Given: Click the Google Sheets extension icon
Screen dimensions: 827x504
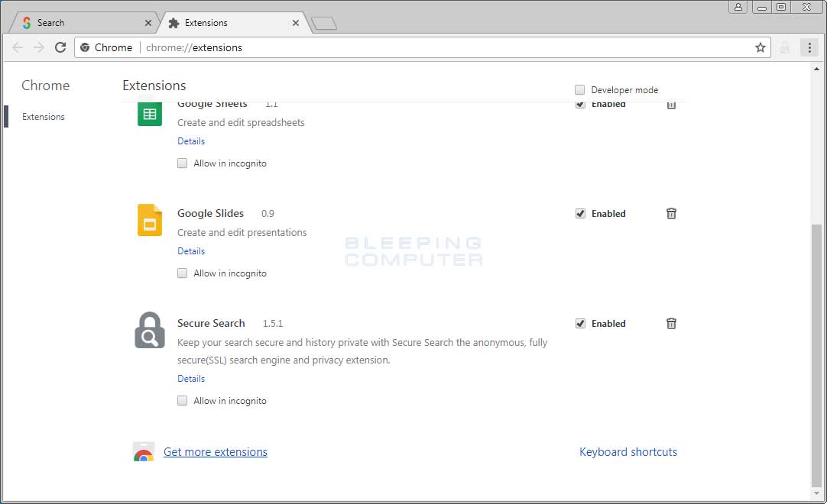Looking at the screenshot, I should pyautogui.click(x=150, y=114).
